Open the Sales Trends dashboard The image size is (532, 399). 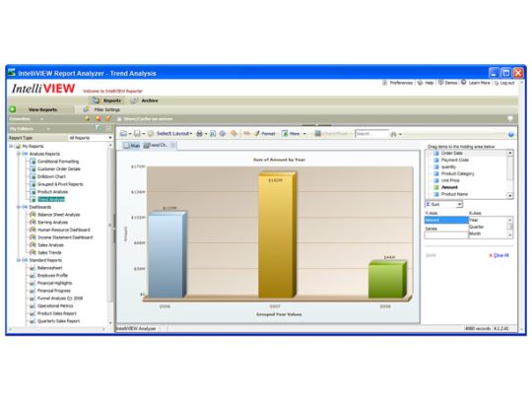[49, 252]
